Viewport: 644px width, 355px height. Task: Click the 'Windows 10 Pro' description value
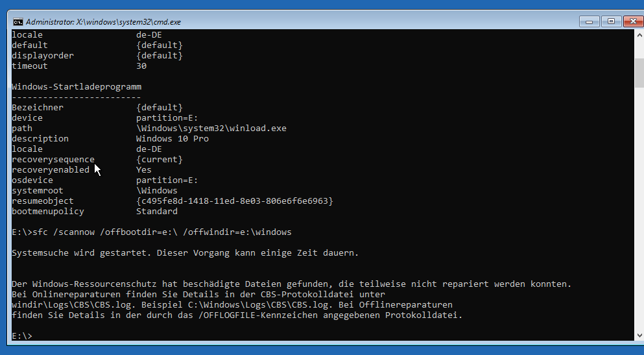[172, 138]
